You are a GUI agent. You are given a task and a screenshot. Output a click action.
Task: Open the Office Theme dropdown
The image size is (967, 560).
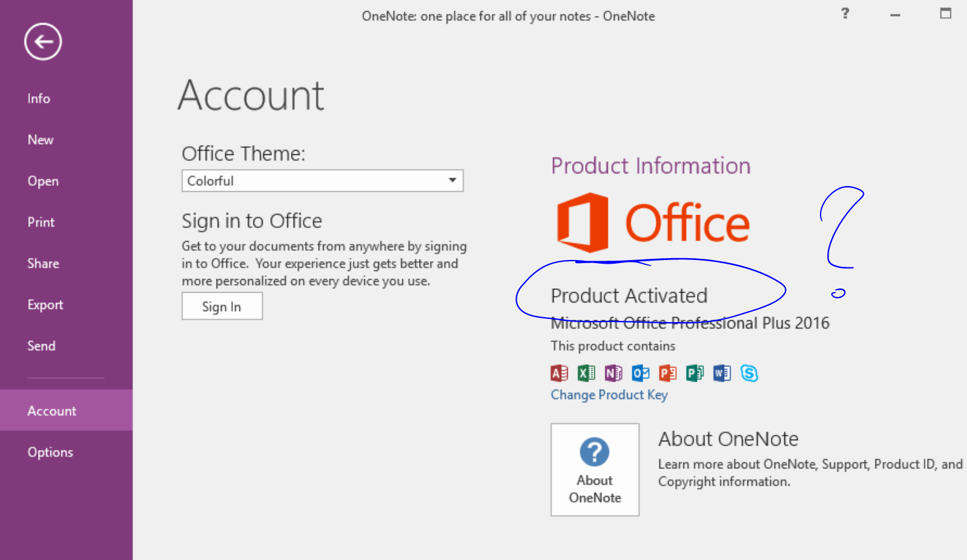[322, 181]
